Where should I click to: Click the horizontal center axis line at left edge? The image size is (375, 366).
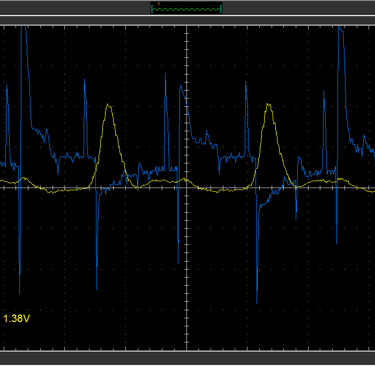click(x=2, y=187)
